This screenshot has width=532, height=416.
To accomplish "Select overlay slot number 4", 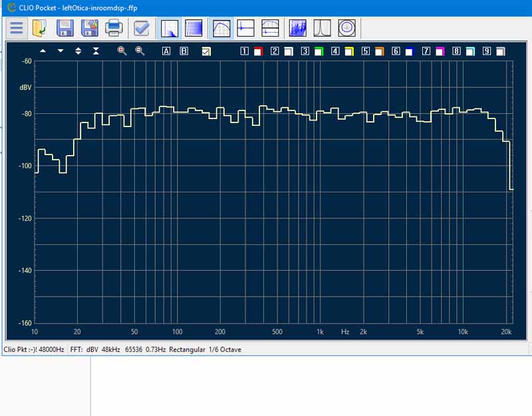I will [x=335, y=51].
